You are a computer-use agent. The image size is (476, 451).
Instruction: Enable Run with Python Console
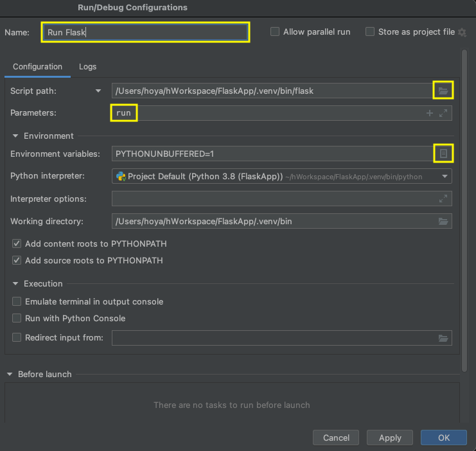point(17,318)
